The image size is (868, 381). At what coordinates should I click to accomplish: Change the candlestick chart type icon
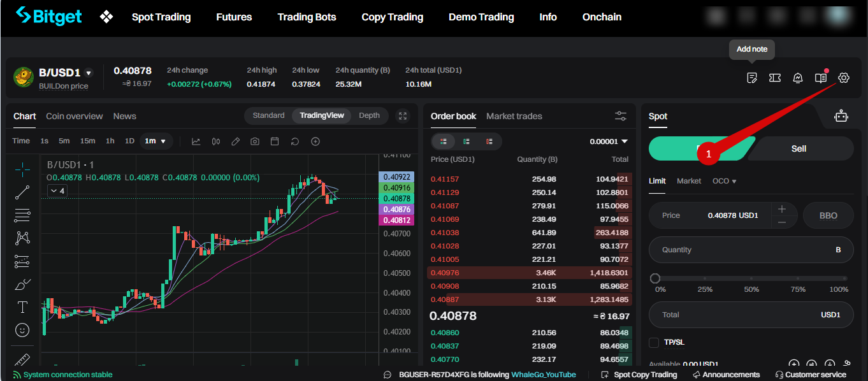215,141
